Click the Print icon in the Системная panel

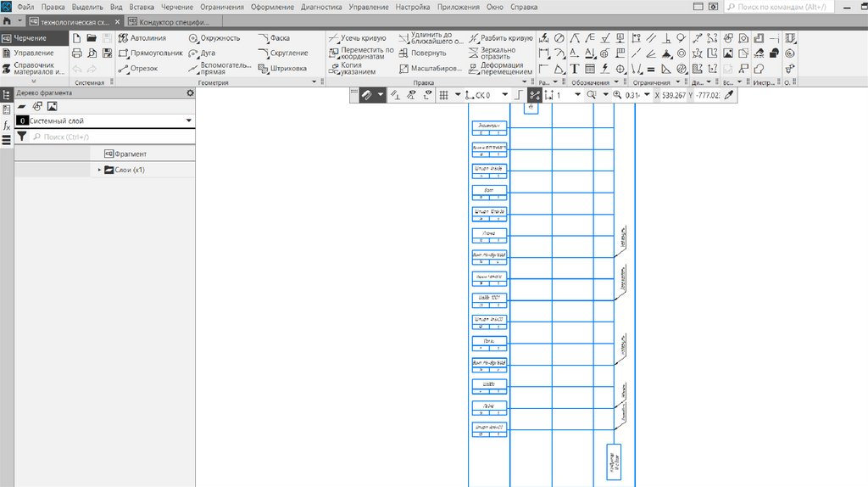pos(77,53)
